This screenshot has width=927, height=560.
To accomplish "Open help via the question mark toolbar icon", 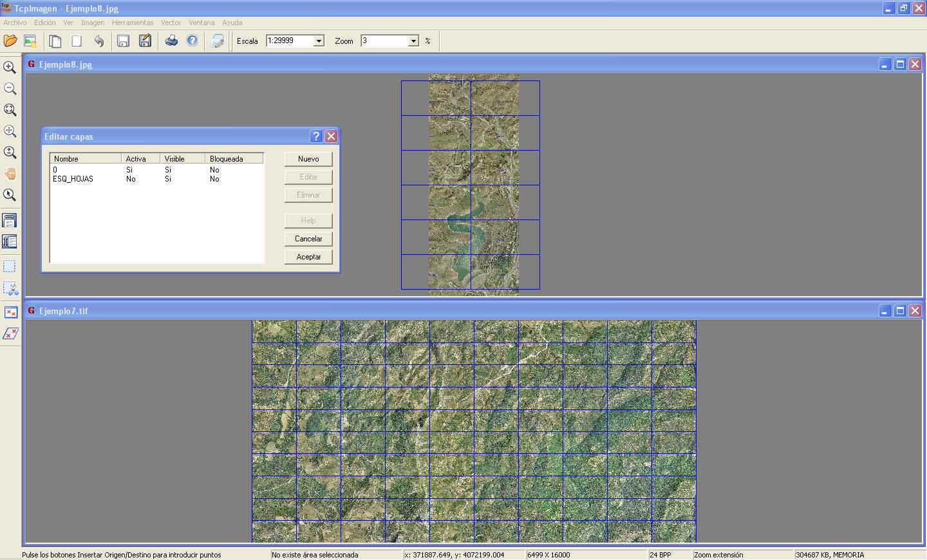I will [192, 41].
